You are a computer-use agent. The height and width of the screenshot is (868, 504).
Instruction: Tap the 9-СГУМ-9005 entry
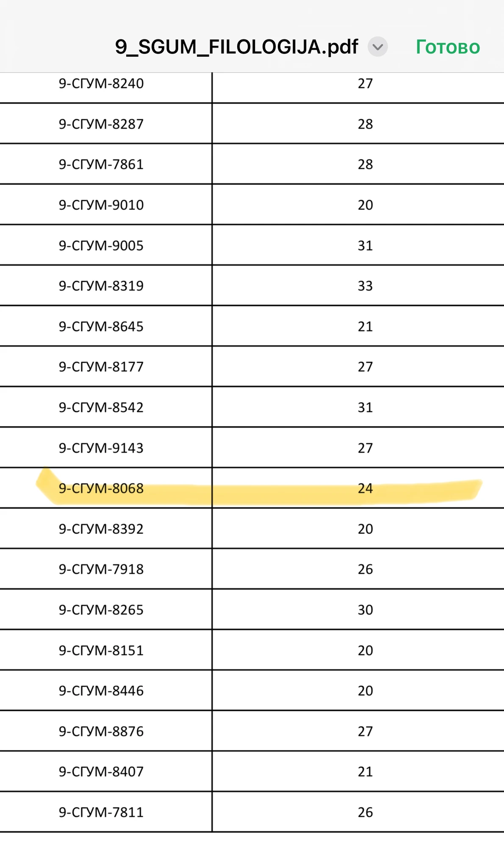pos(101,246)
